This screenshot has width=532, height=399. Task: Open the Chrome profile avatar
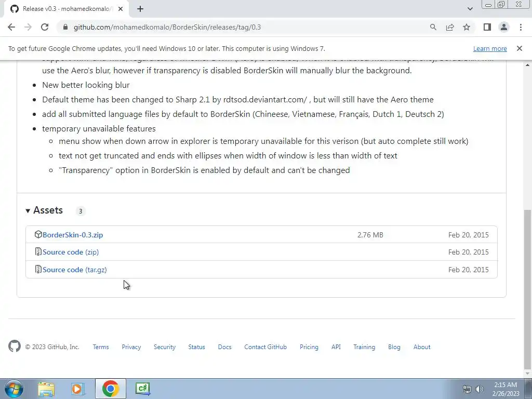click(504, 27)
